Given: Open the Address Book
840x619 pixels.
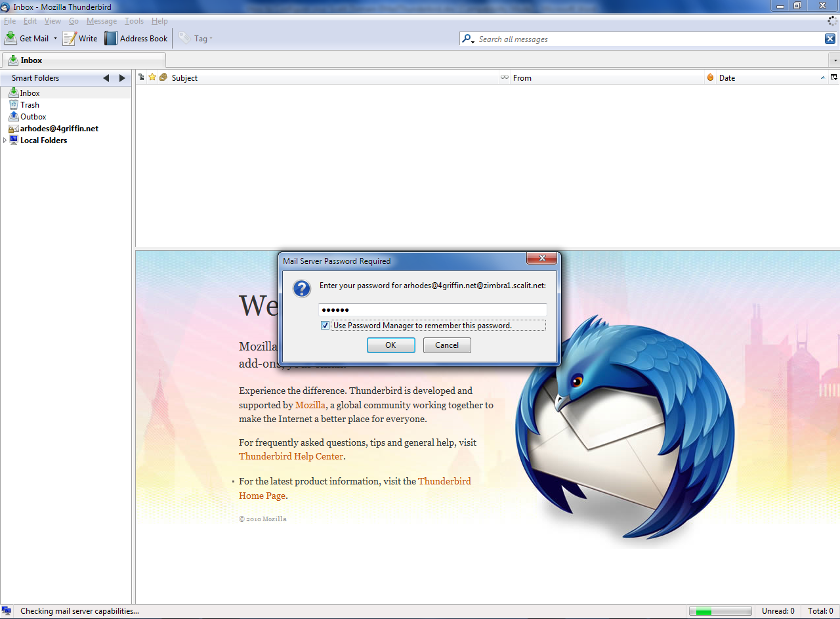Looking at the screenshot, I should click(136, 39).
